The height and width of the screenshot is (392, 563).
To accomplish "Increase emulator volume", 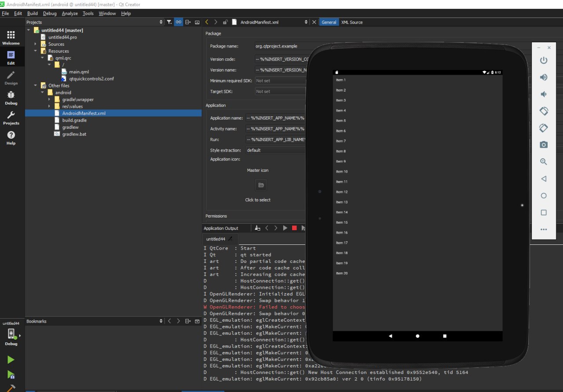I will click(544, 77).
